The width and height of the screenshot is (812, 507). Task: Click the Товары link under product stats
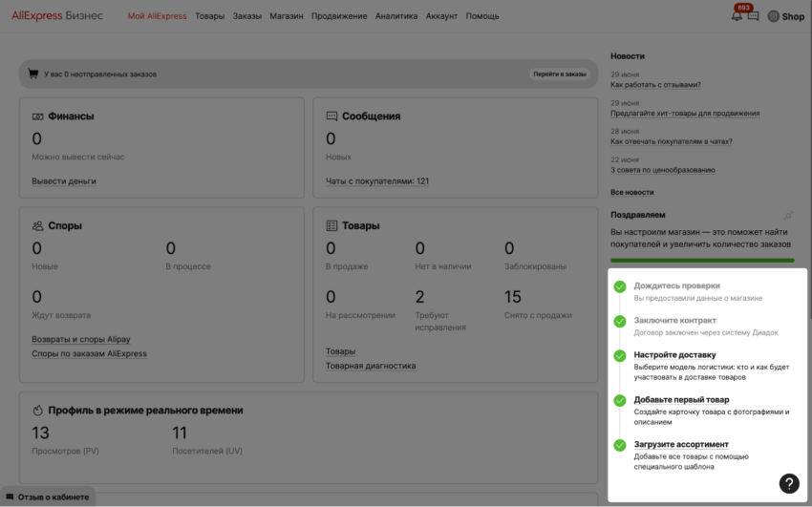340,351
